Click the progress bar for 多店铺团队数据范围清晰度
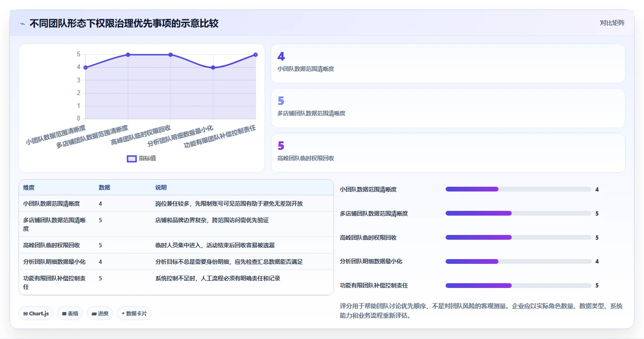 [x=518, y=213]
